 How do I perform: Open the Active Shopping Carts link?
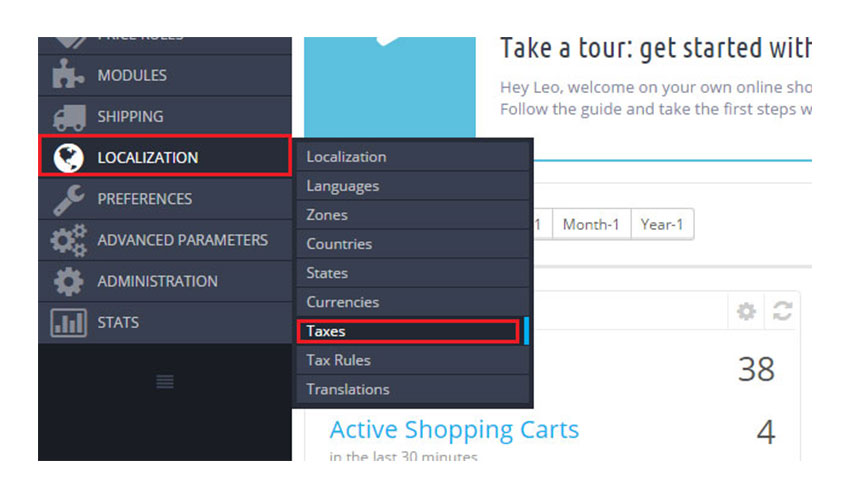[454, 430]
